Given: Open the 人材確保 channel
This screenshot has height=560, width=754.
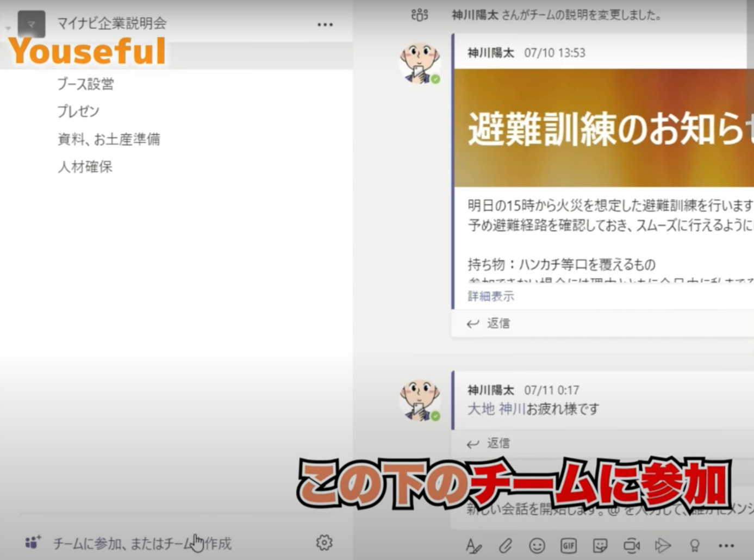Looking at the screenshot, I should (85, 166).
